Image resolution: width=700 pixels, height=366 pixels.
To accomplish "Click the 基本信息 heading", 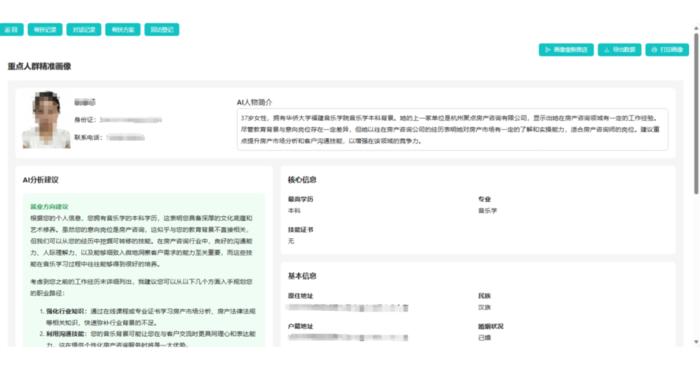I will point(302,276).
